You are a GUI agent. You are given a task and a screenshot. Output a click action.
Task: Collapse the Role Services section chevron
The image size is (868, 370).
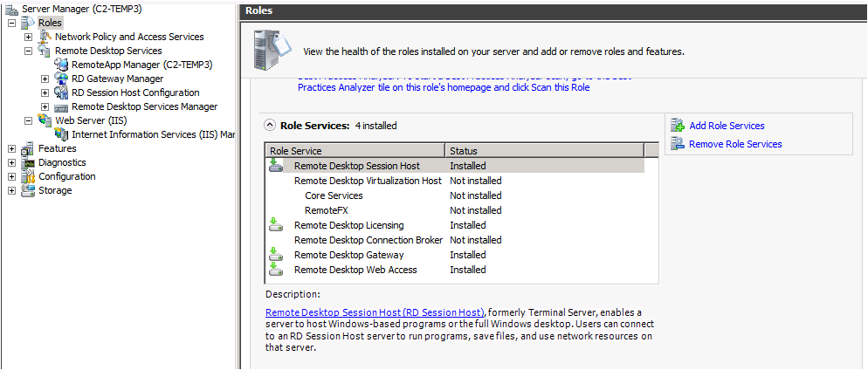pyautogui.click(x=270, y=126)
